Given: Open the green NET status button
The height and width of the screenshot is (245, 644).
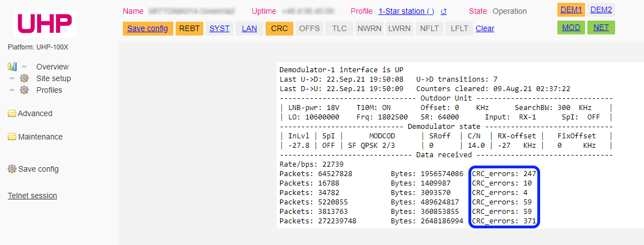Looking at the screenshot, I should pyautogui.click(x=601, y=27).
